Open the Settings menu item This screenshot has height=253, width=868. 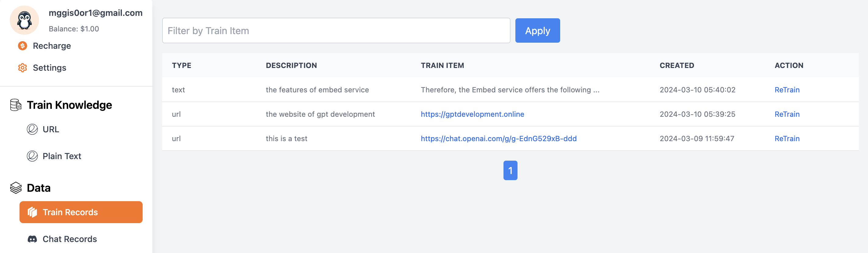pyautogui.click(x=49, y=68)
